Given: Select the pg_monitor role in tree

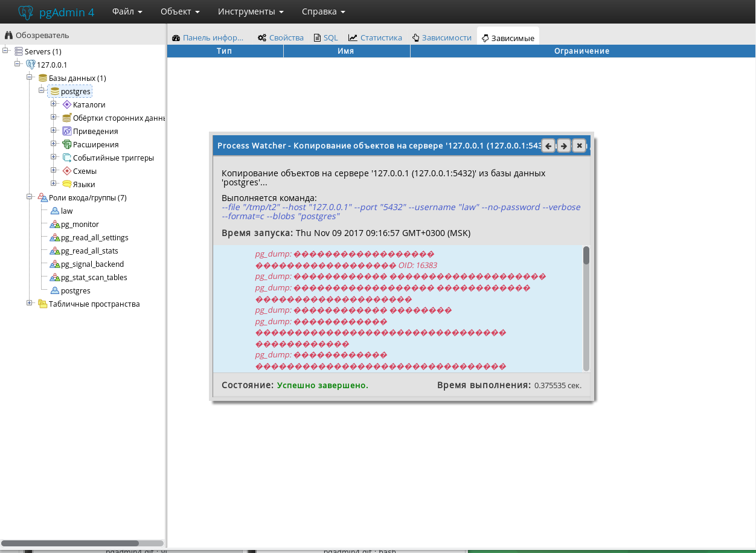Looking at the screenshot, I should 80,224.
